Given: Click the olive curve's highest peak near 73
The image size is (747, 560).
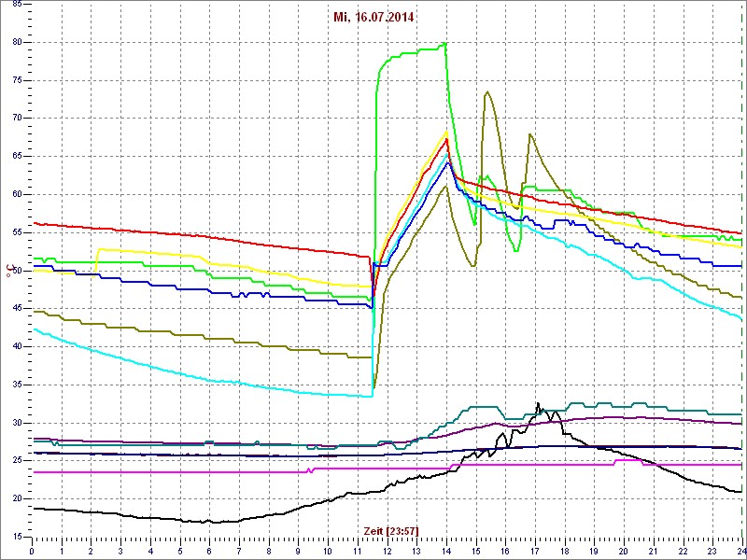Looking at the screenshot, I should point(487,91).
